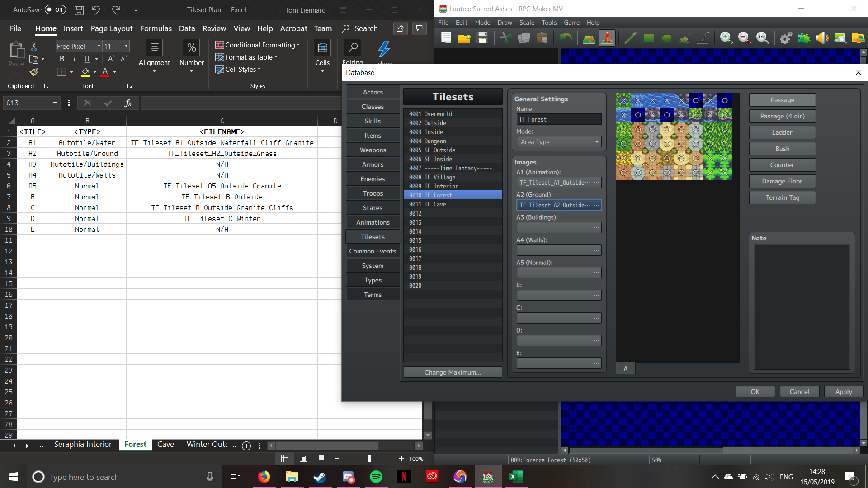Select the Event mode icon
The image size is (868, 488).
[x=607, y=38]
